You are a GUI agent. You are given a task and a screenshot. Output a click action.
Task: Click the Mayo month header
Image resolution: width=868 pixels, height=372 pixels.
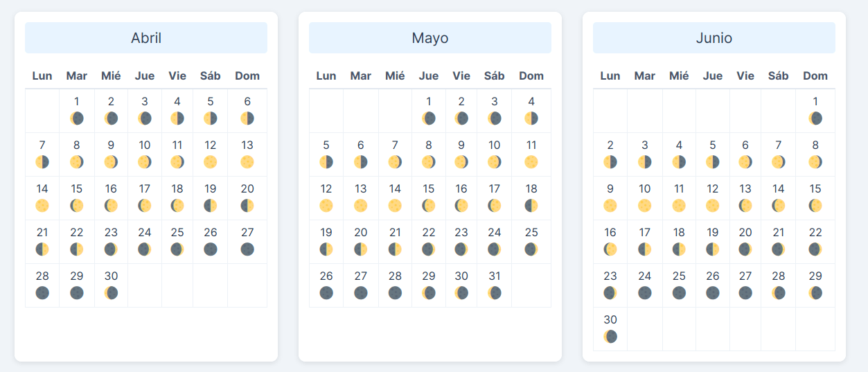point(430,38)
